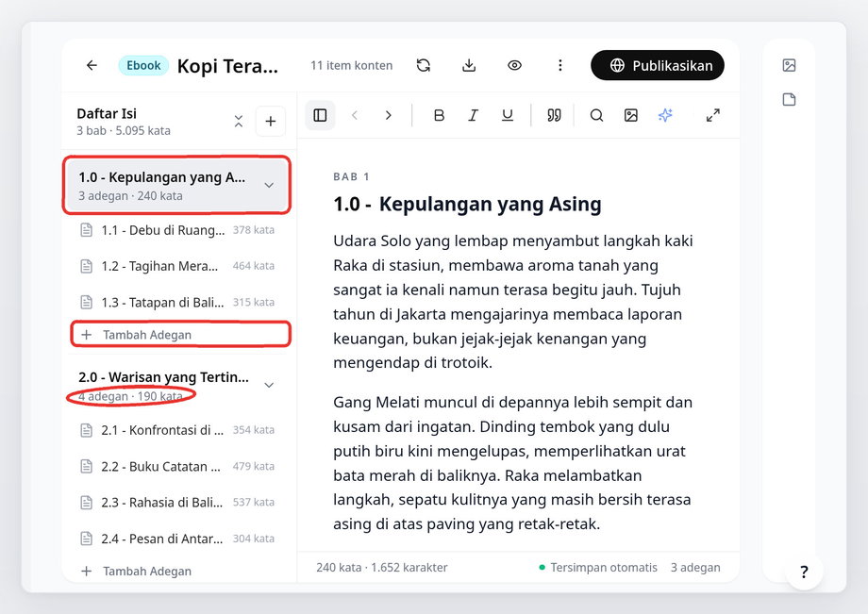Collapse all chapters in Daftar Isi
This screenshot has width=868, height=614.
pyautogui.click(x=239, y=121)
